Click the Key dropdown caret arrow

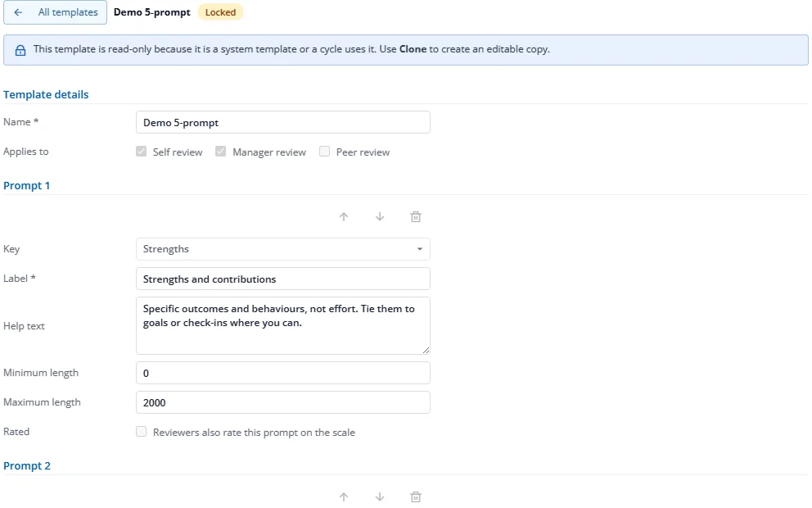[x=419, y=249]
